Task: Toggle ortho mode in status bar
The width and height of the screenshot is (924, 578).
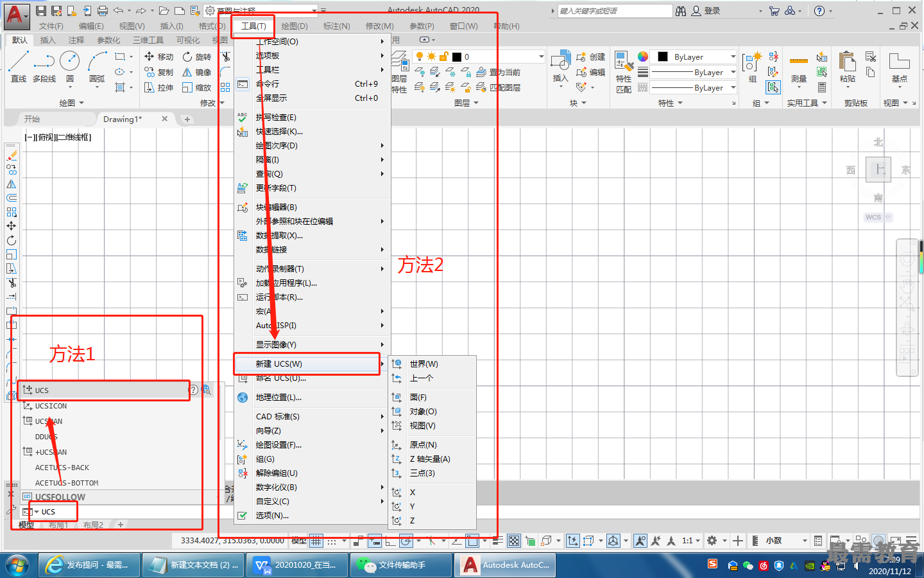Action: [391, 541]
